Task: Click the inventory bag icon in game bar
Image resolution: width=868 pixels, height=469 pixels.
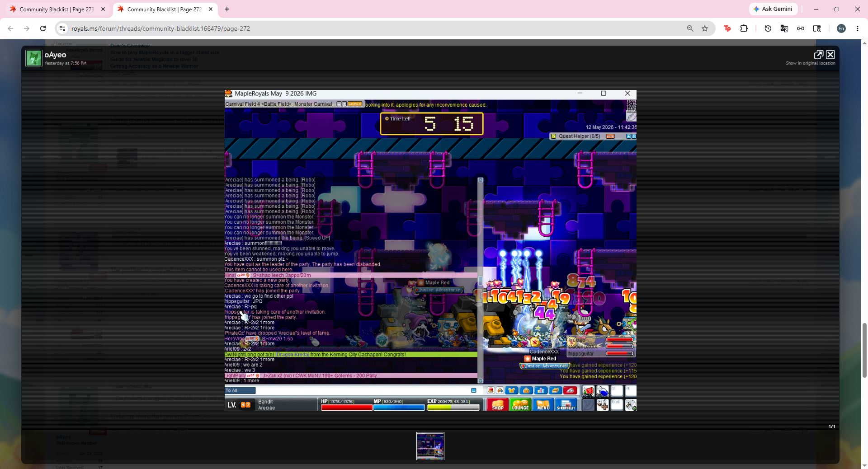Action: point(526,390)
